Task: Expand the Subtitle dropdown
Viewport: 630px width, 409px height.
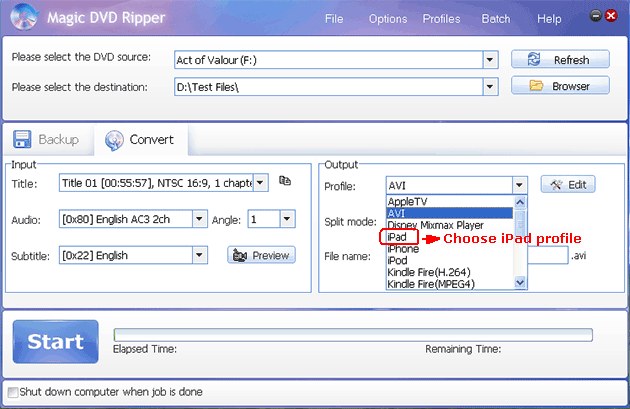Action: pos(199,255)
